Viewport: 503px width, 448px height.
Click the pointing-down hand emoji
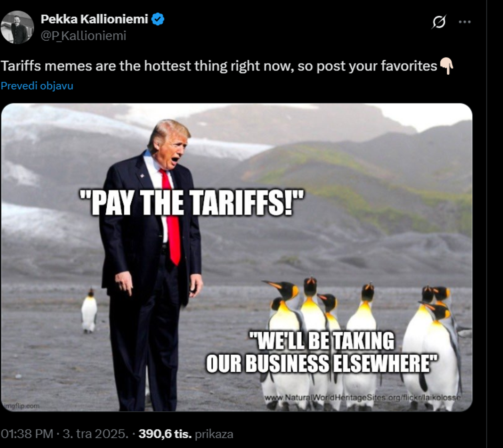(x=447, y=66)
